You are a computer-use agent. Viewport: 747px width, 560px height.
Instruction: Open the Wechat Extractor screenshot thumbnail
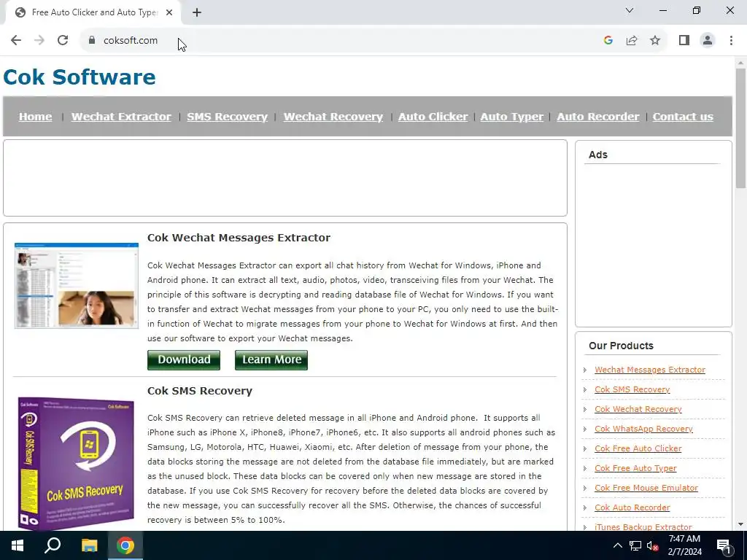pyautogui.click(x=76, y=285)
